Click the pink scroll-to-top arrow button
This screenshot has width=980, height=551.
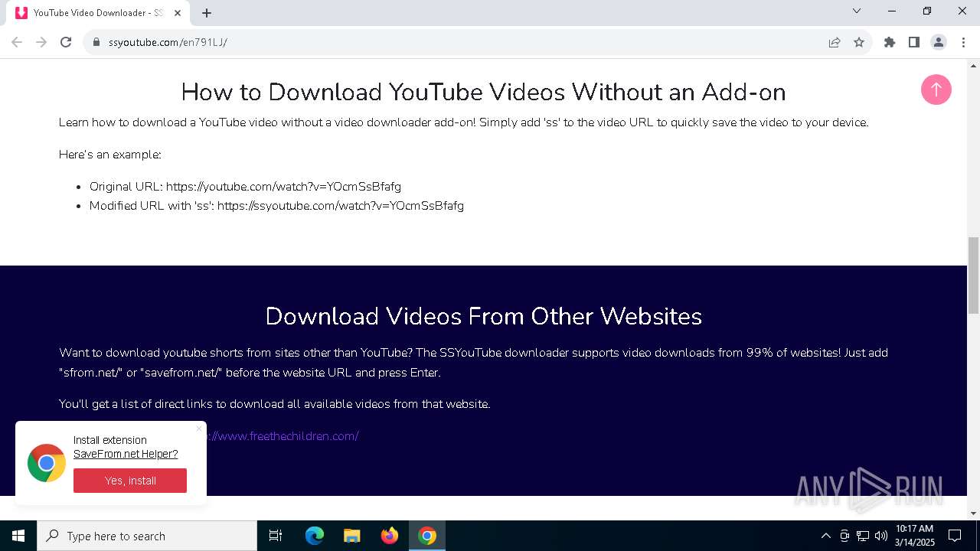[x=936, y=90]
